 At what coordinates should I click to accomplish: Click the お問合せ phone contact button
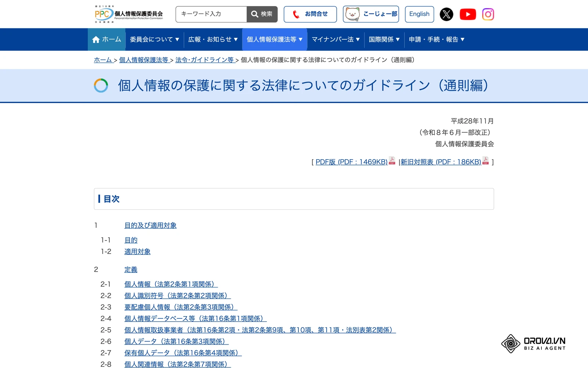310,14
